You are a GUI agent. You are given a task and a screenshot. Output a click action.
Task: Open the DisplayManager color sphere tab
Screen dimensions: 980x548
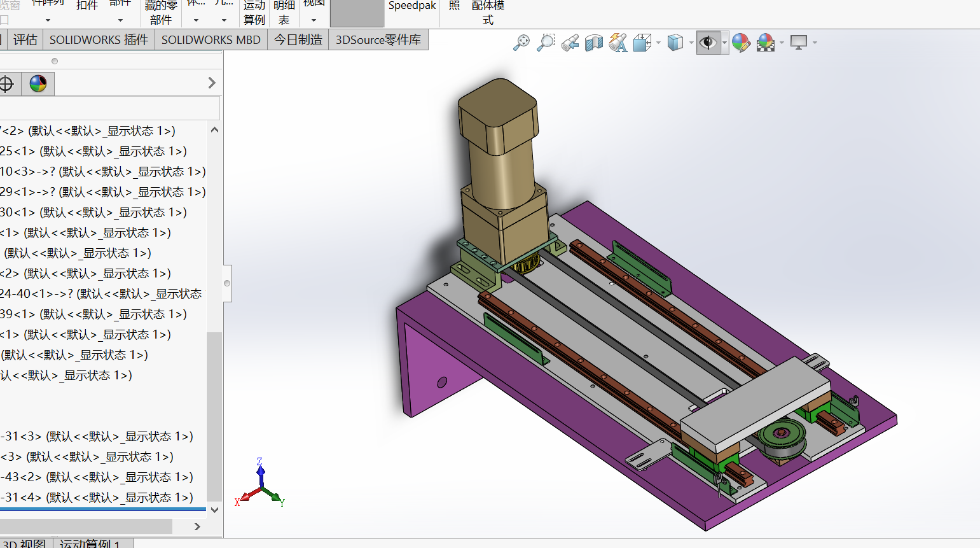(38, 84)
